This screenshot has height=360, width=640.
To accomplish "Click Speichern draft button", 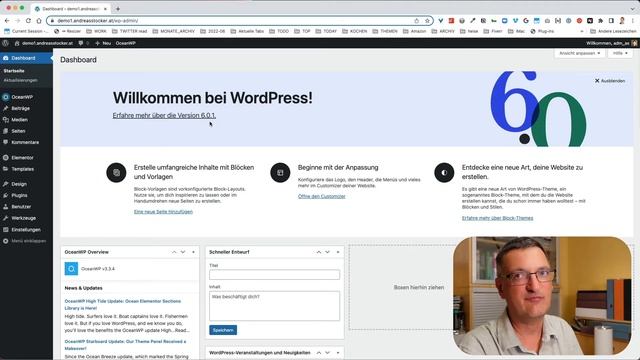I will pos(223,330).
